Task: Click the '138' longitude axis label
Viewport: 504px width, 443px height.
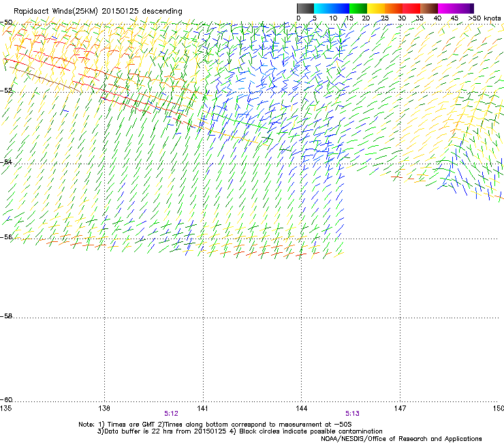Action: 104,408
